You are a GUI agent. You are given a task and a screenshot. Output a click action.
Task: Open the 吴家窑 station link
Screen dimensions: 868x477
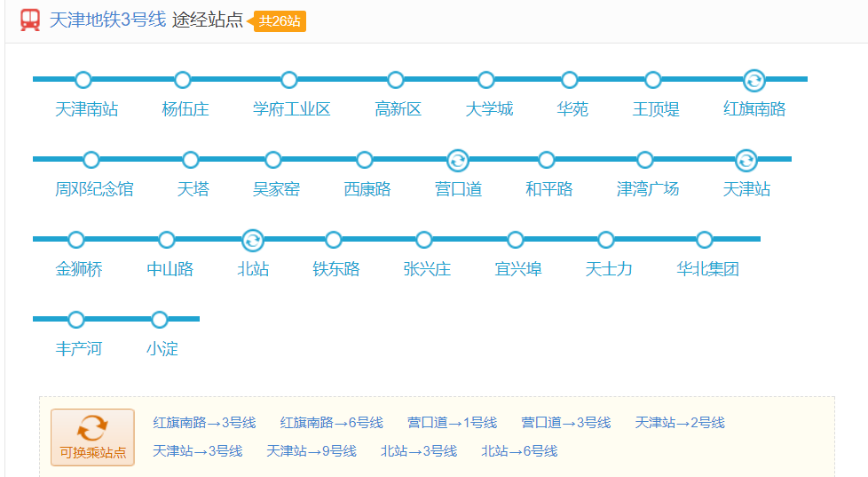(x=276, y=189)
